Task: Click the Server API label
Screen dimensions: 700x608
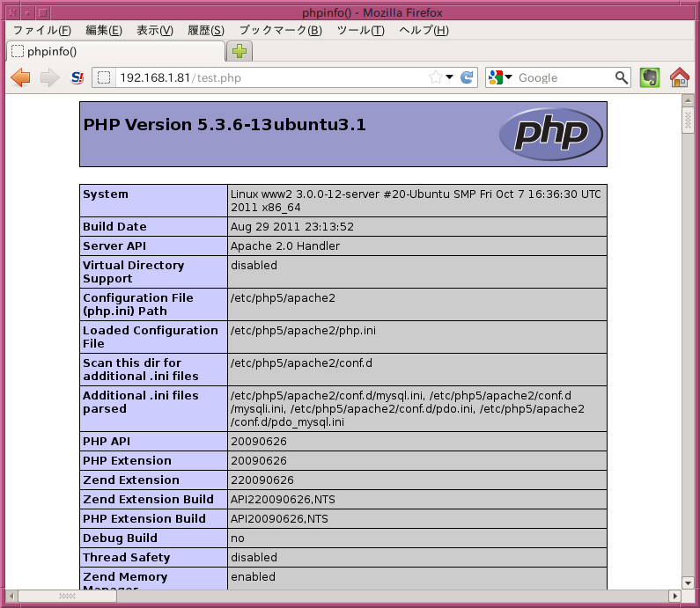Action: coord(114,245)
